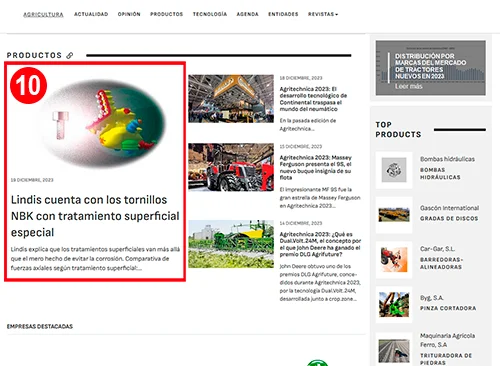The width and height of the screenshot is (500, 366).
Task: Open the Gascón International product thumbnail
Action: coord(394,215)
